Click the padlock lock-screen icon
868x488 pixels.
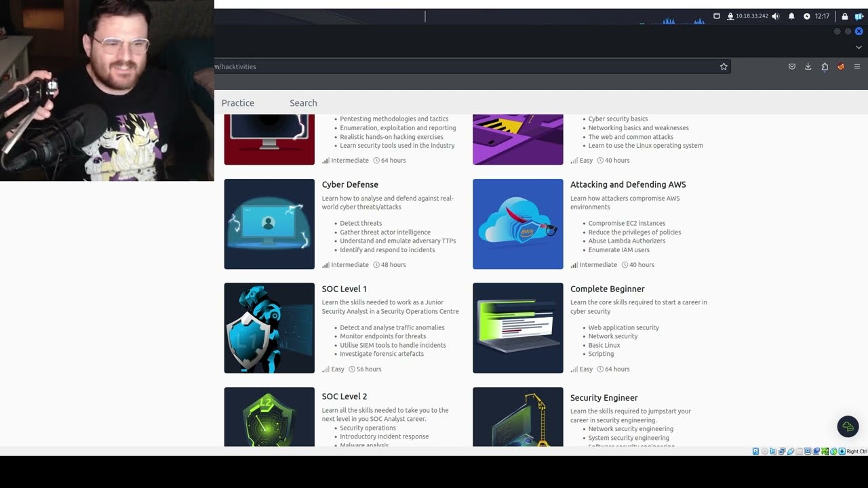pyautogui.click(x=845, y=16)
